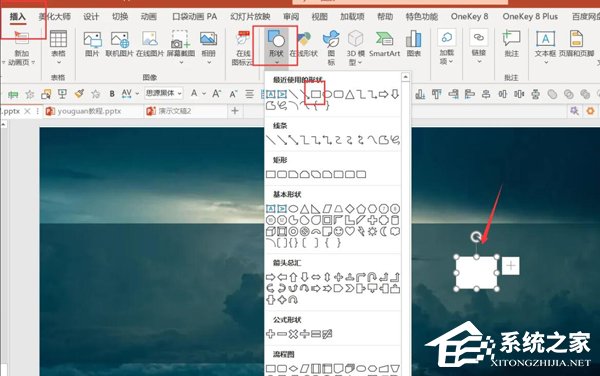
Task: Open the 特色功能 tab
Action: coord(422,16)
